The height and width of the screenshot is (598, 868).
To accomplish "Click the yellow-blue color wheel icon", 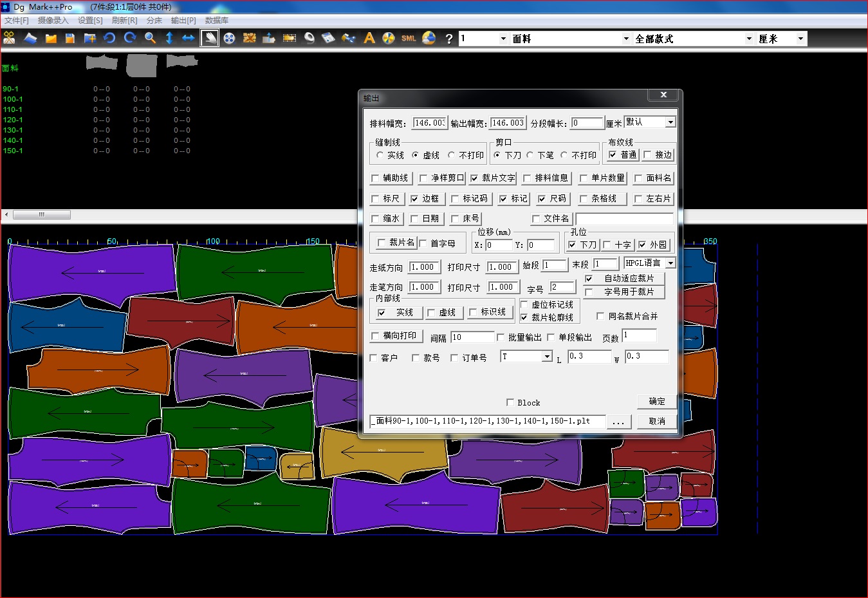I will (389, 38).
